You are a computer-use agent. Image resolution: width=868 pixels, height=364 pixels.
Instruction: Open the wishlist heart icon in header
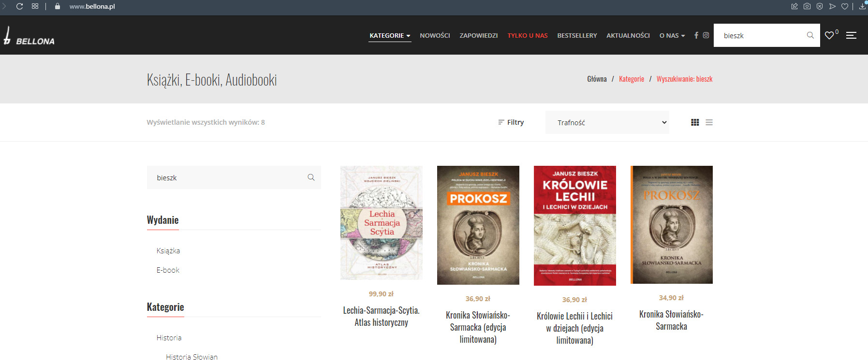(830, 35)
